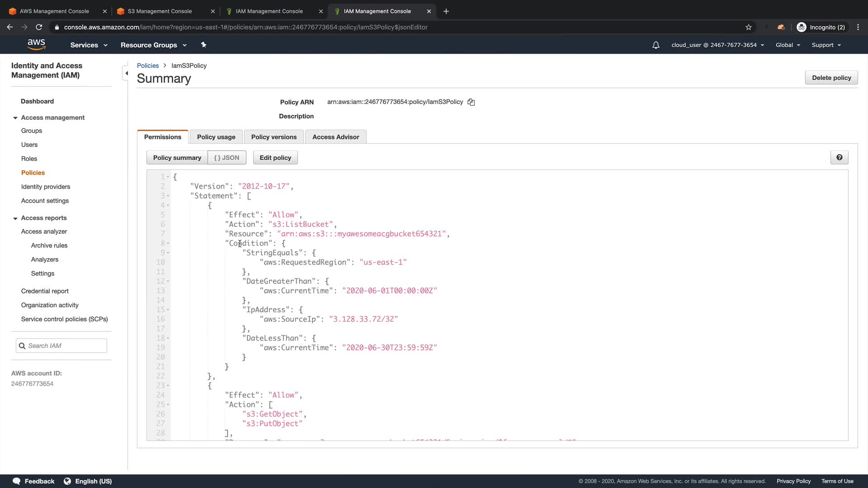Click the Edit policy button
The width and height of the screenshot is (868, 488).
275,158
